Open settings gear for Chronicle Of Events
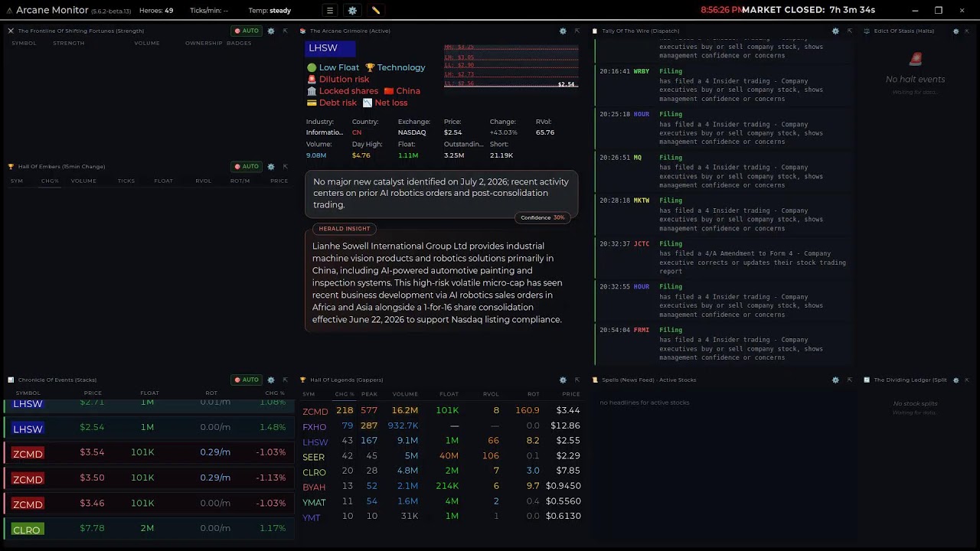Image resolution: width=980 pixels, height=551 pixels. click(x=271, y=380)
